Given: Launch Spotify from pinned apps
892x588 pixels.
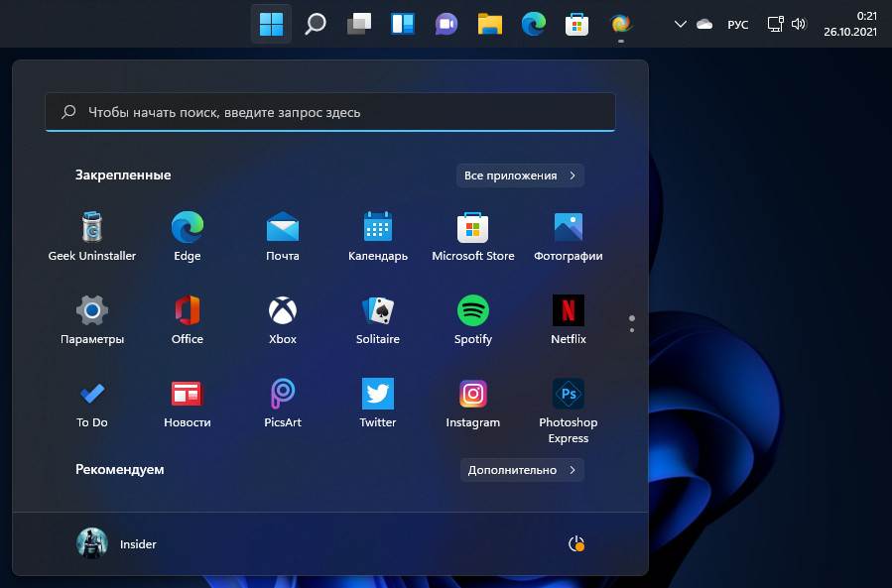Looking at the screenshot, I should [472, 319].
